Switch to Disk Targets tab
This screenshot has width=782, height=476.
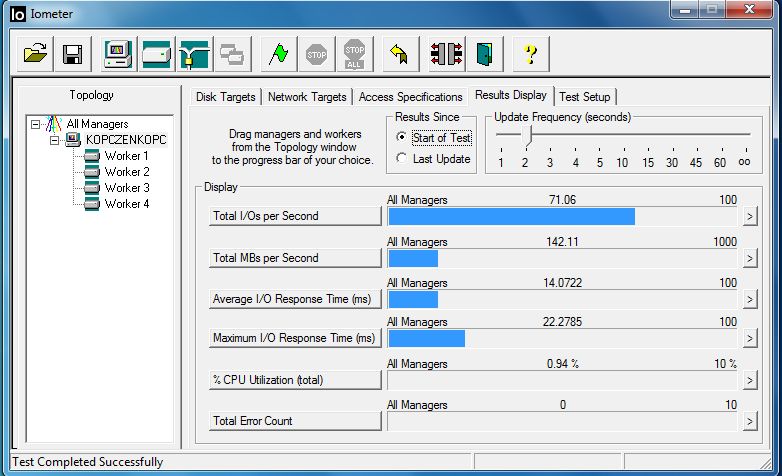point(225,97)
